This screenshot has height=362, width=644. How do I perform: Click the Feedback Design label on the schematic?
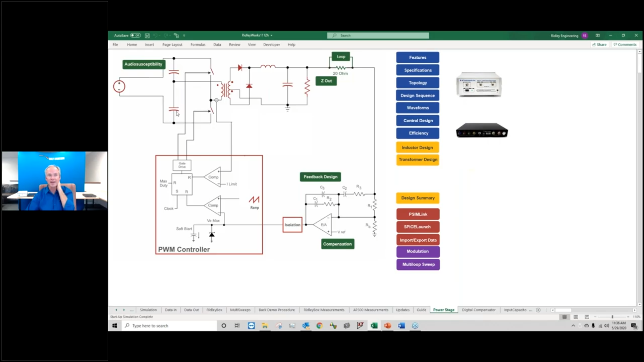[320, 177]
